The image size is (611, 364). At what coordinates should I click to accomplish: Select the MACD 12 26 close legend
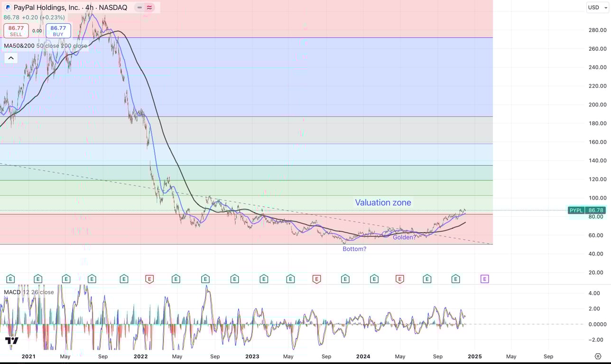[x=29, y=292]
